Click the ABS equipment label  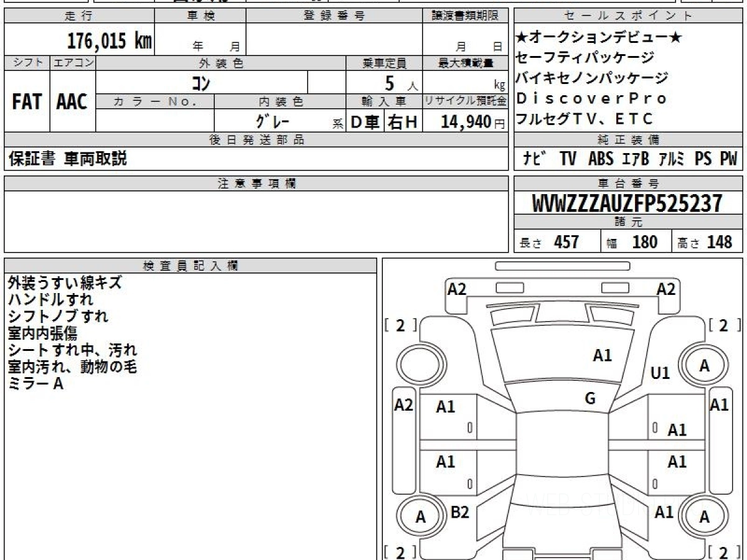tap(601, 159)
